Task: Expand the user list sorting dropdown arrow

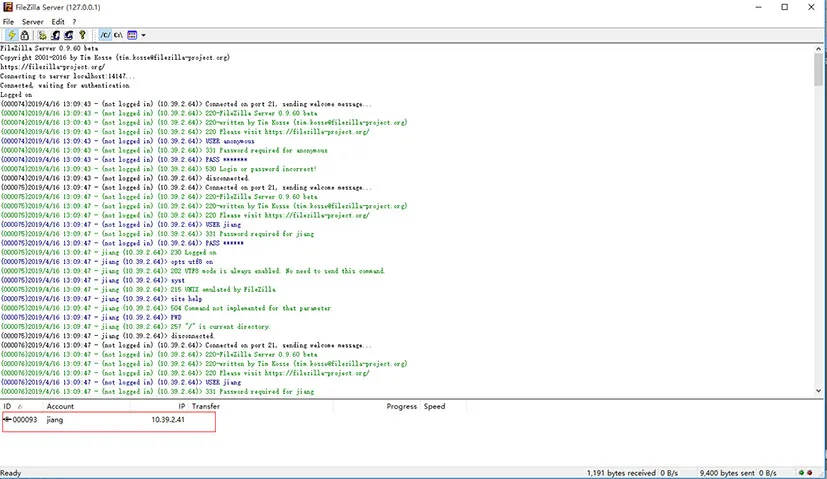Action: pyautogui.click(x=143, y=35)
